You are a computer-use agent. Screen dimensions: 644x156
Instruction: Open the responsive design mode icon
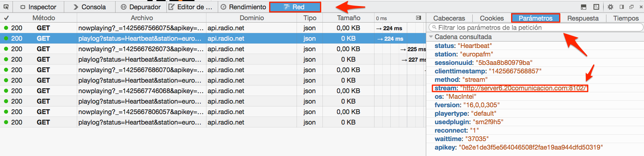click(596, 7)
